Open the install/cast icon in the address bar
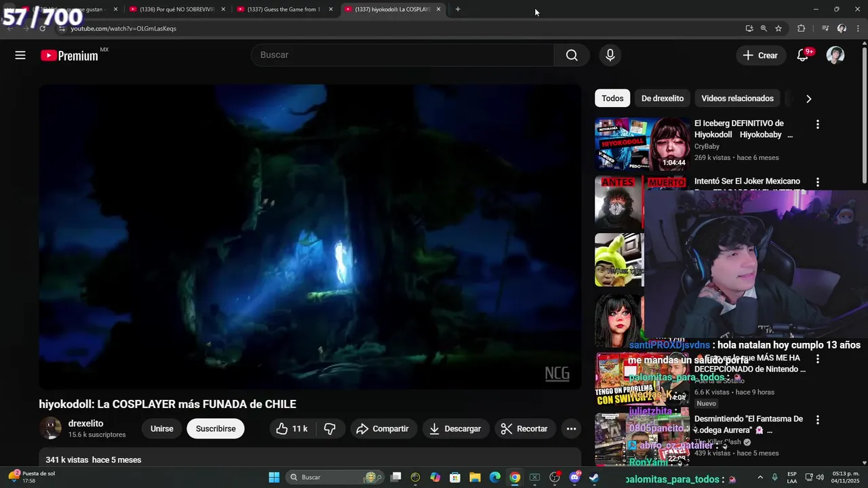This screenshot has height=488, width=868. tap(749, 28)
